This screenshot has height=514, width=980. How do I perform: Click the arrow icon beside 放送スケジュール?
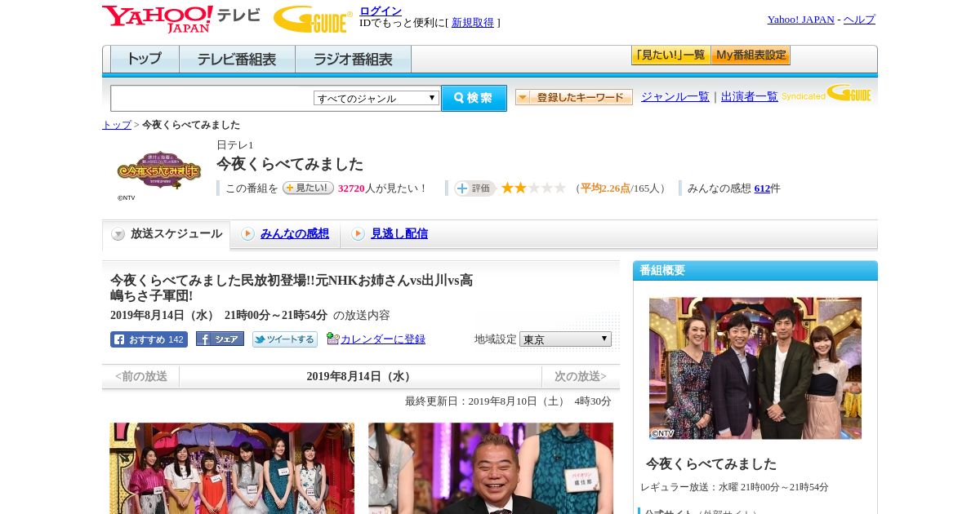pos(118,234)
